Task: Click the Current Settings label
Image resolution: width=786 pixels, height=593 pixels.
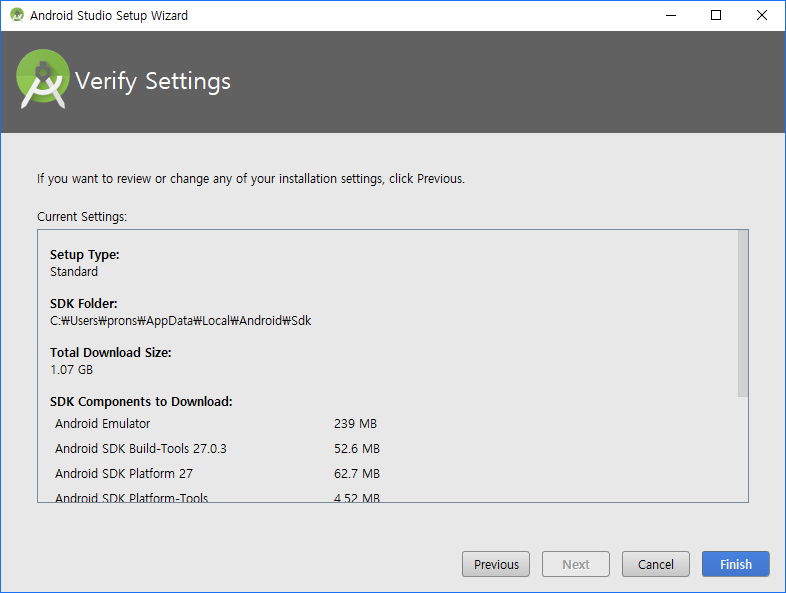Action: (x=82, y=217)
